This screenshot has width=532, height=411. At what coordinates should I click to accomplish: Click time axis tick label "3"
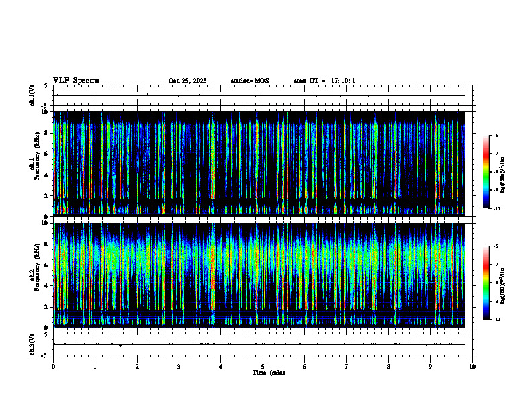point(179,367)
